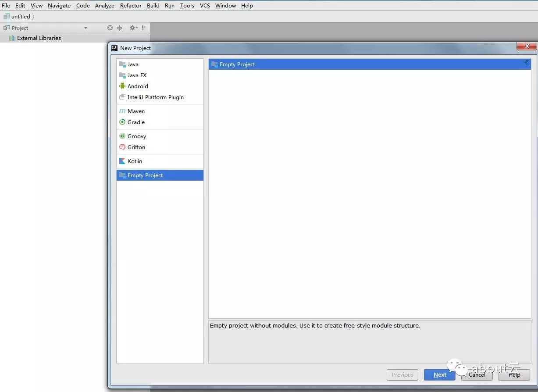Close the New Project dialog
Screen dimensions: 538x392
(x=526, y=46)
